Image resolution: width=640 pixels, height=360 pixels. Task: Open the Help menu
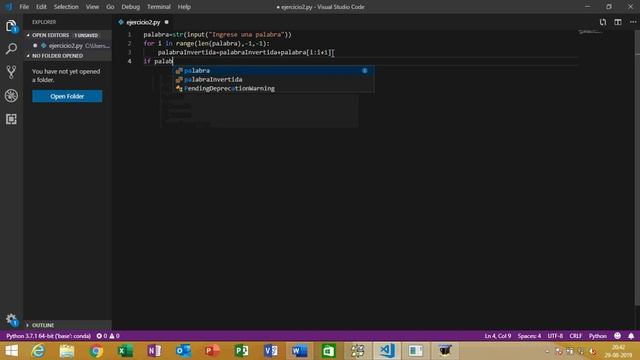coord(184,7)
